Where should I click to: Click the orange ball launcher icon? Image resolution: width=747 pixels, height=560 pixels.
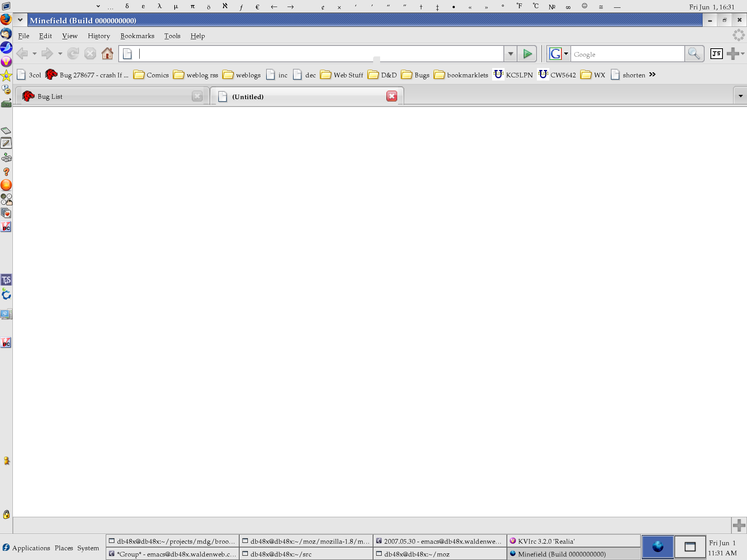pos(6,185)
